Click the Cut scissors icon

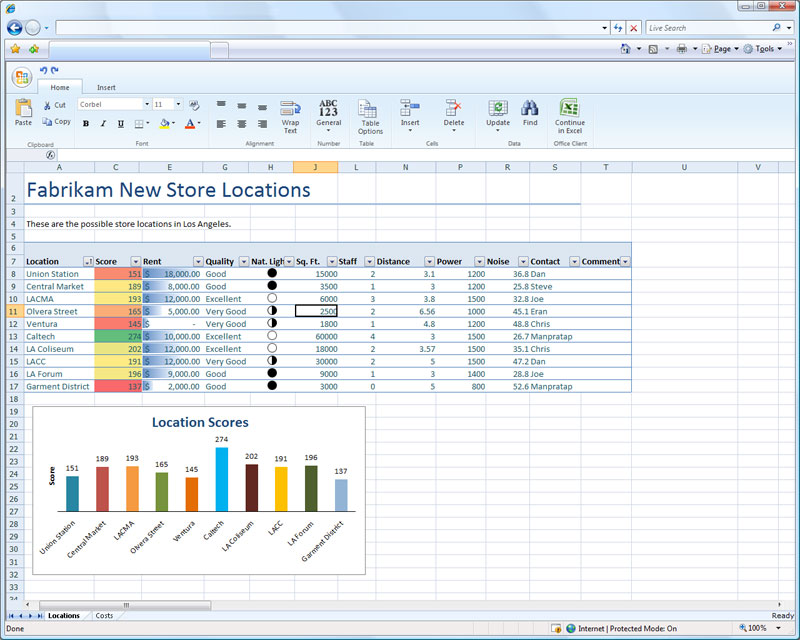(48, 105)
